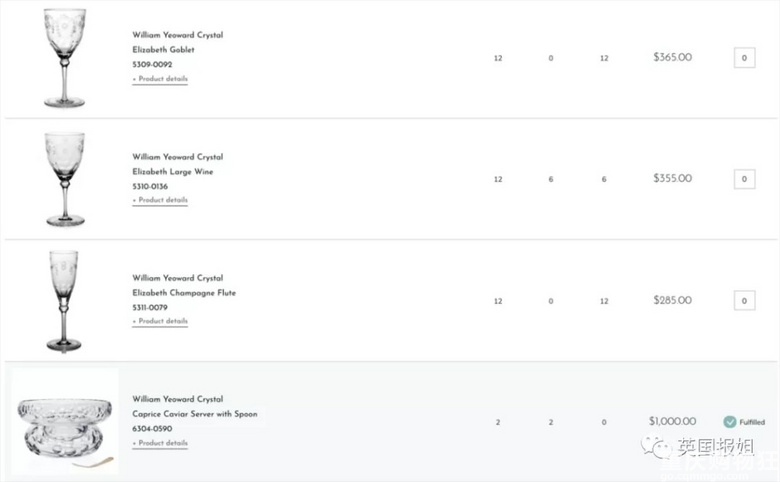
Task: Click quantity box for Elizabeth Goblet
Action: [744, 58]
